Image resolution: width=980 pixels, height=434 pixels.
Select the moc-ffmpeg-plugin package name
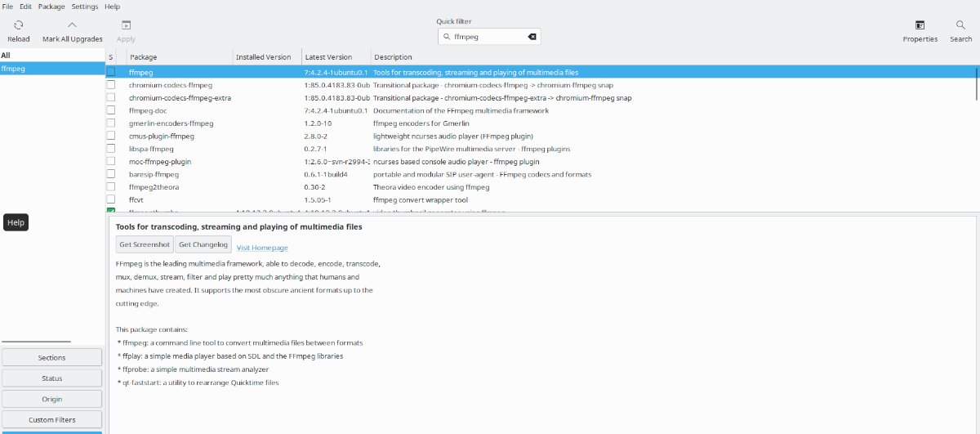160,162
